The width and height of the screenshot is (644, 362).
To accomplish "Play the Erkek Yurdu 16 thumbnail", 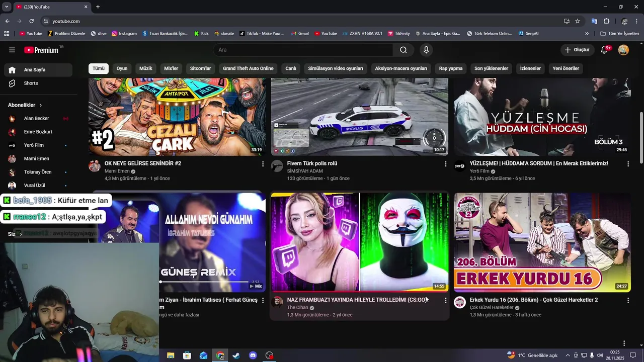I will click(542, 242).
